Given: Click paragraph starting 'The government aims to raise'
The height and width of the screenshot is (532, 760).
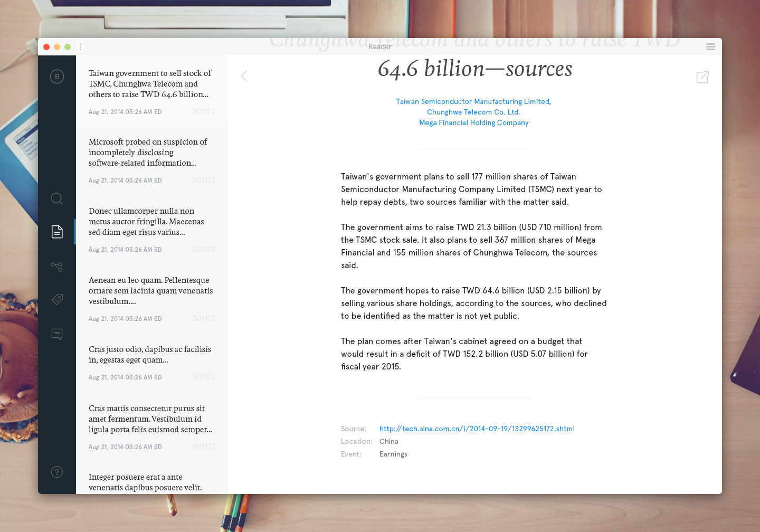Looking at the screenshot, I should (471, 246).
